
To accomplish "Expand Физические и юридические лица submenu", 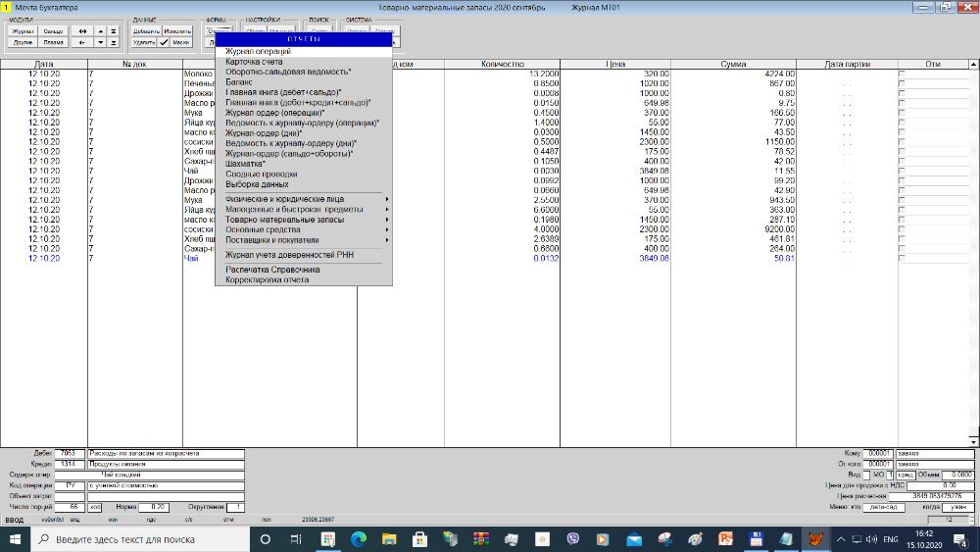I will (x=304, y=199).
